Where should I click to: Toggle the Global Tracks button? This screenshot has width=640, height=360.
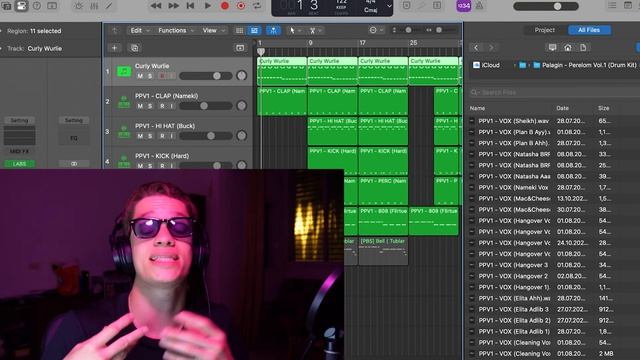pyautogui.click(x=240, y=48)
